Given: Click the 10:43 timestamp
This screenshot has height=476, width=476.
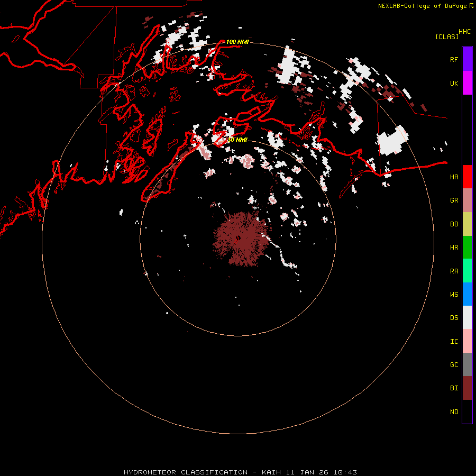Looking at the screenshot, I should [x=345, y=472].
